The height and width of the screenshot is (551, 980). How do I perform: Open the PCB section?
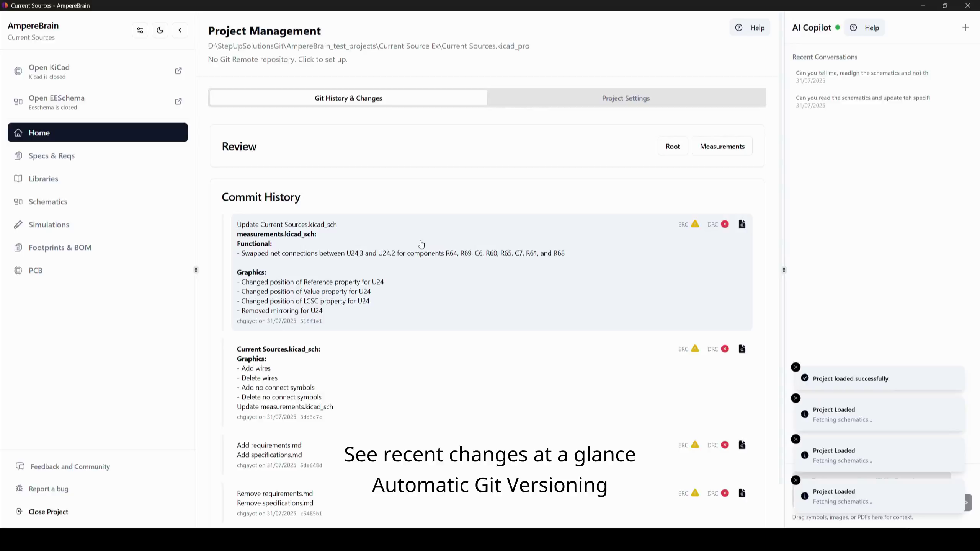(x=98, y=271)
